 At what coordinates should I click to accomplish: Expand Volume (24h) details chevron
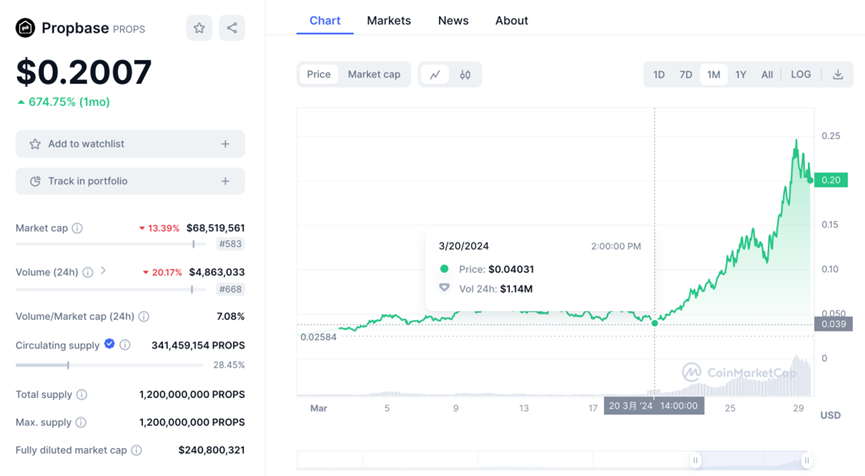click(x=103, y=271)
